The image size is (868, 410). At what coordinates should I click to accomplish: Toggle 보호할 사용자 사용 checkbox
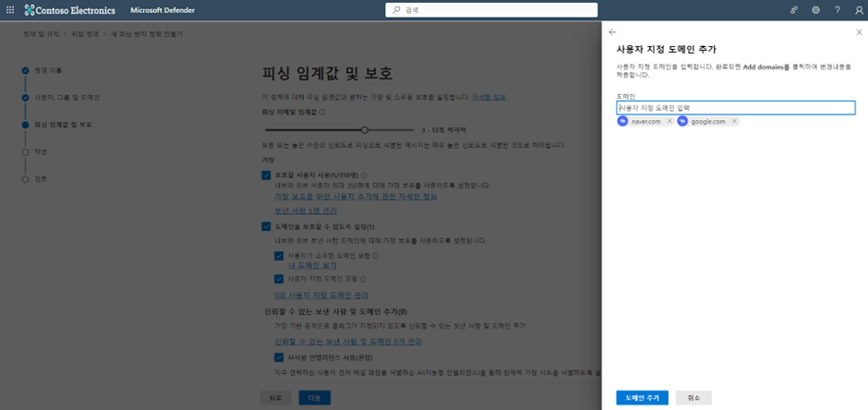pos(266,175)
